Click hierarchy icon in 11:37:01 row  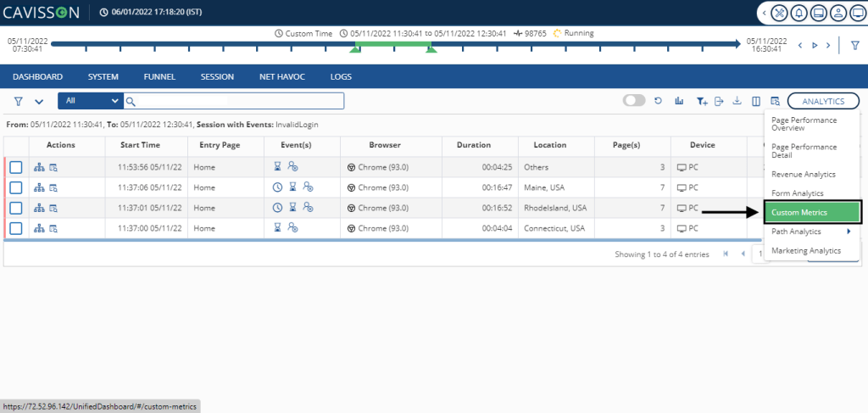(x=39, y=208)
